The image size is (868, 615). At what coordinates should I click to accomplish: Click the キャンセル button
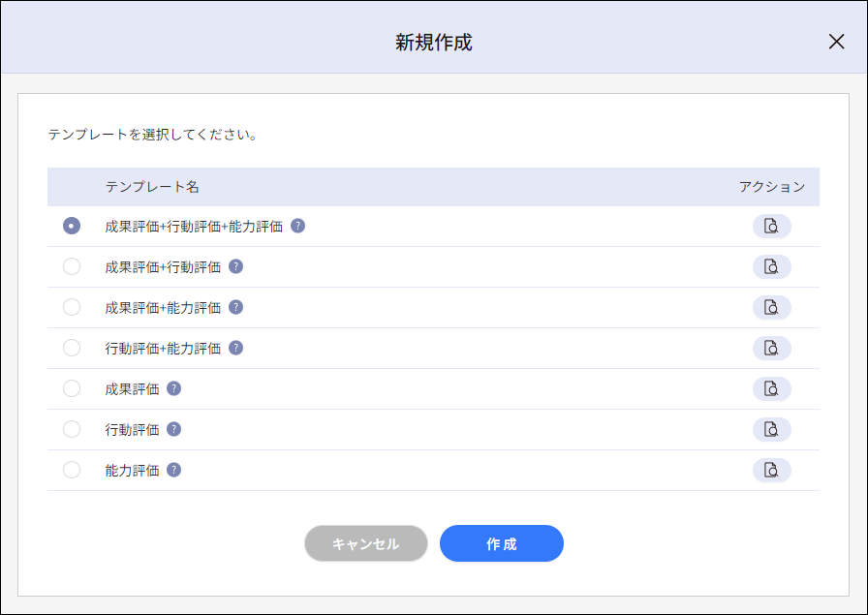click(x=365, y=543)
